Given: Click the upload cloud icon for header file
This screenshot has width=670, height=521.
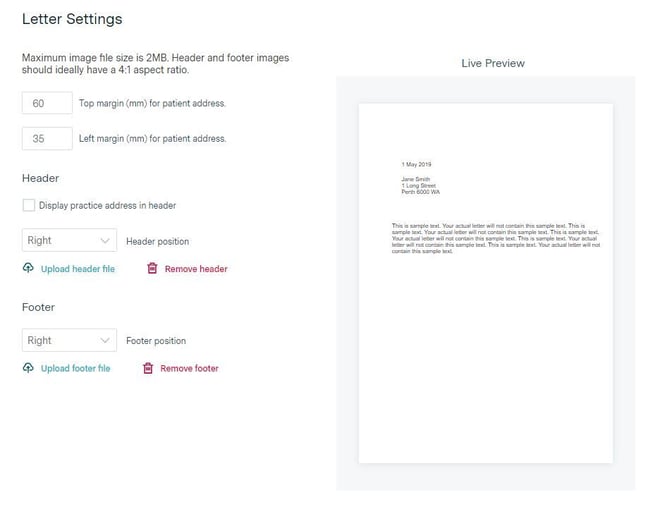Looking at the screenshot, I should 28,269.
